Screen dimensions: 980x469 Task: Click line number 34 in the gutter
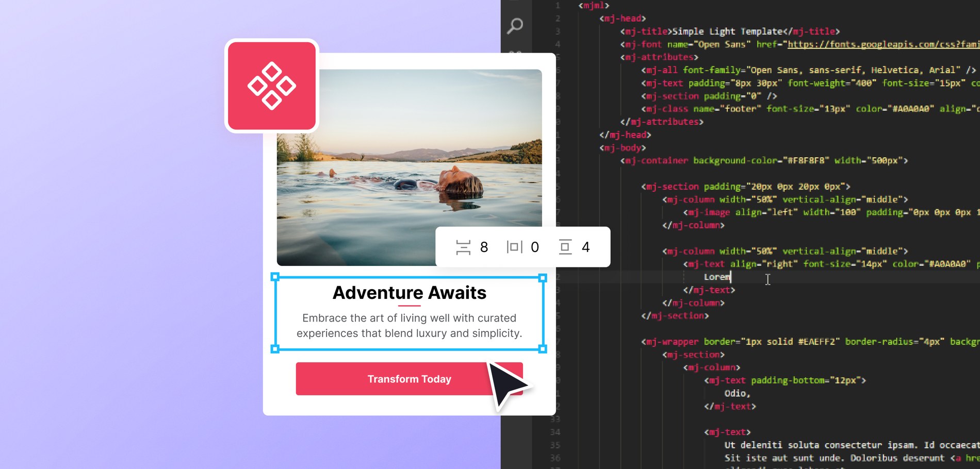tap(555, 432)
